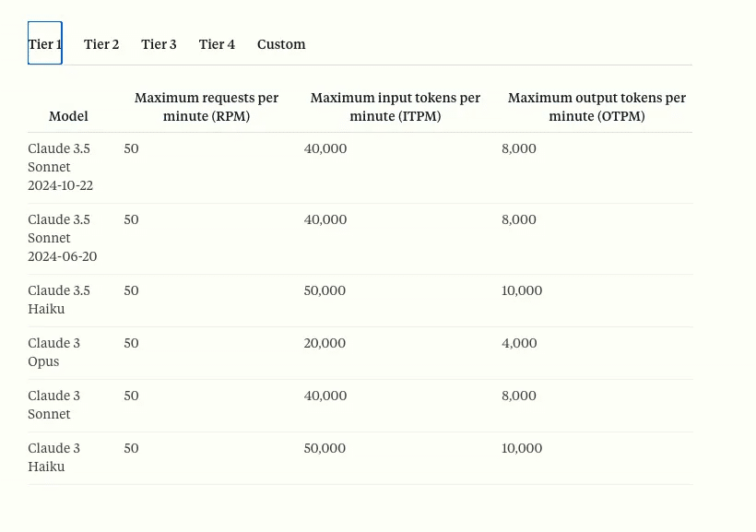Click the Claude 3 Sonnet model cell
This screenshot has width=756, height=532.
coord(54,405)
